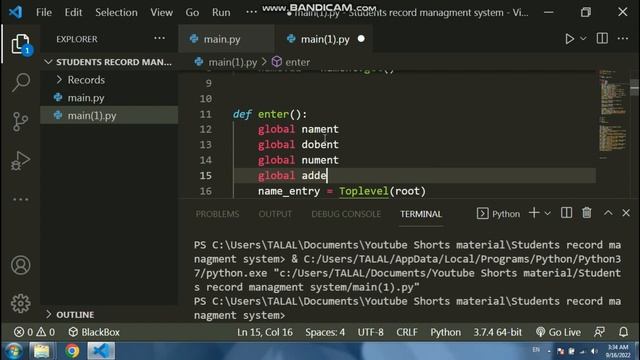Open editor More Actions ellipsis

point(623,38)
